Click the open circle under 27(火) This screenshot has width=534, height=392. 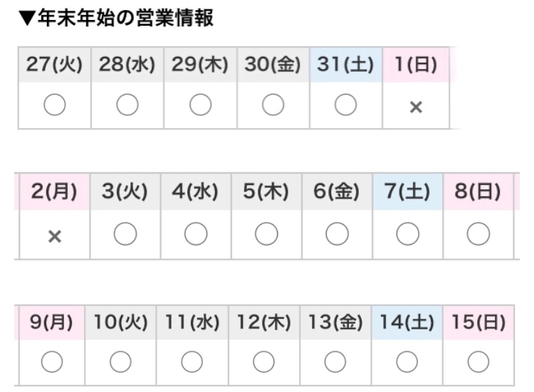pos(55,105)
